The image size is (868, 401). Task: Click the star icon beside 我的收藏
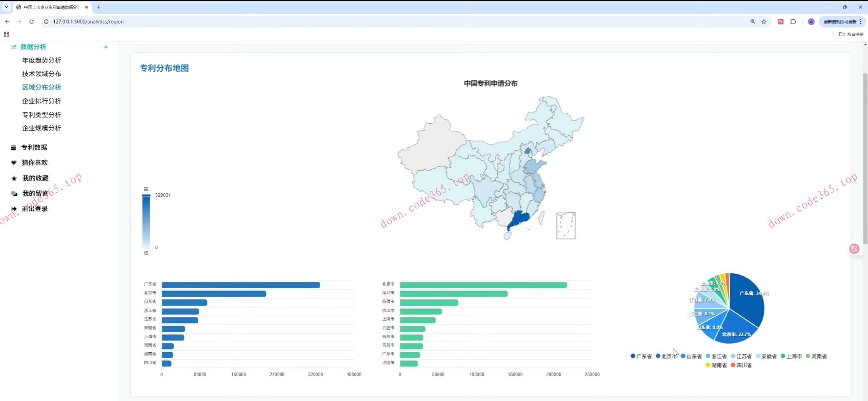coord(14,178)
